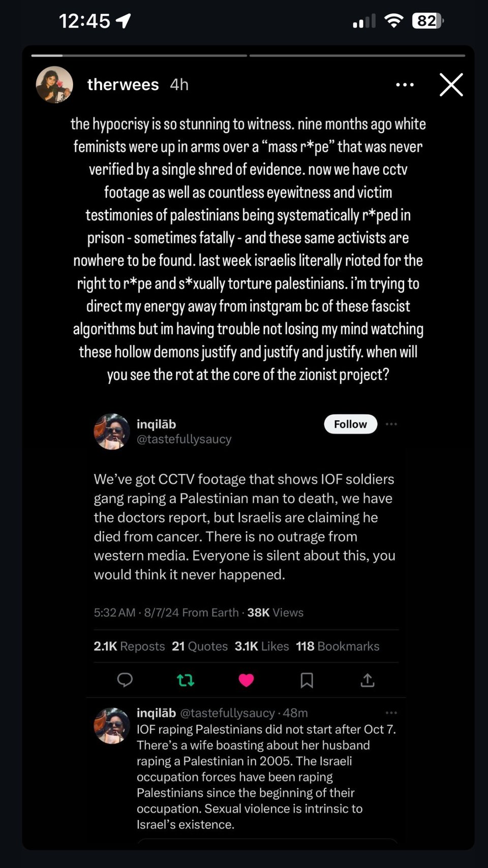
Task: Expand reply tweet's three-dot menu
Action: coord(391,713)
